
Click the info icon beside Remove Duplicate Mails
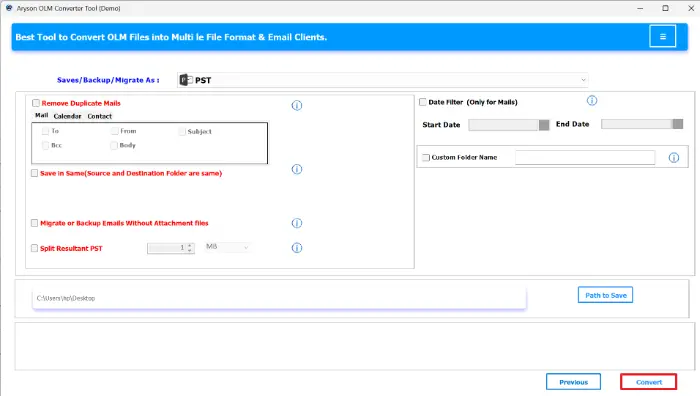click(297, 105)
